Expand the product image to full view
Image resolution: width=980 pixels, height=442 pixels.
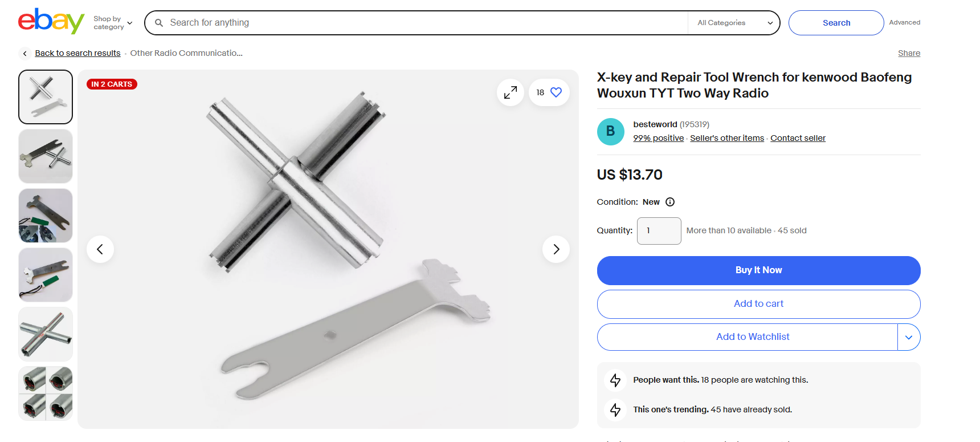511,92
